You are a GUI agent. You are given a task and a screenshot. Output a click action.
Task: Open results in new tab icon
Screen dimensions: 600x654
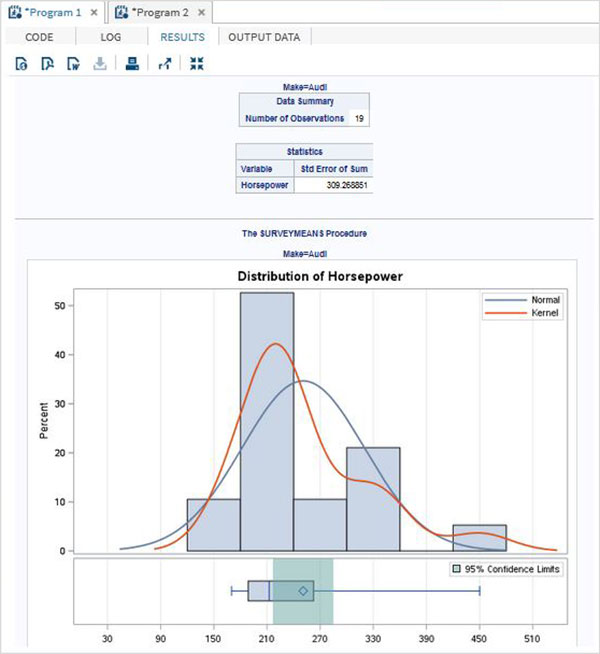165,64
